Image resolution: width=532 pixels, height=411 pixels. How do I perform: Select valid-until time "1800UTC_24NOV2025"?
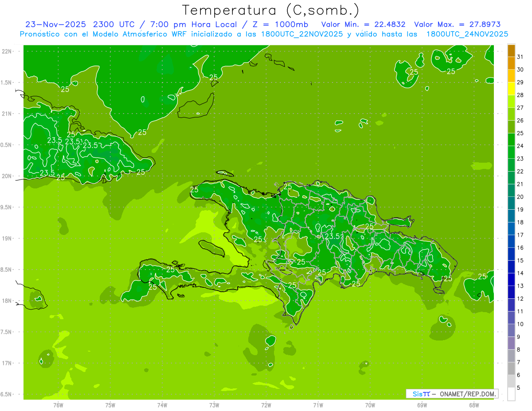click(467, 34)
